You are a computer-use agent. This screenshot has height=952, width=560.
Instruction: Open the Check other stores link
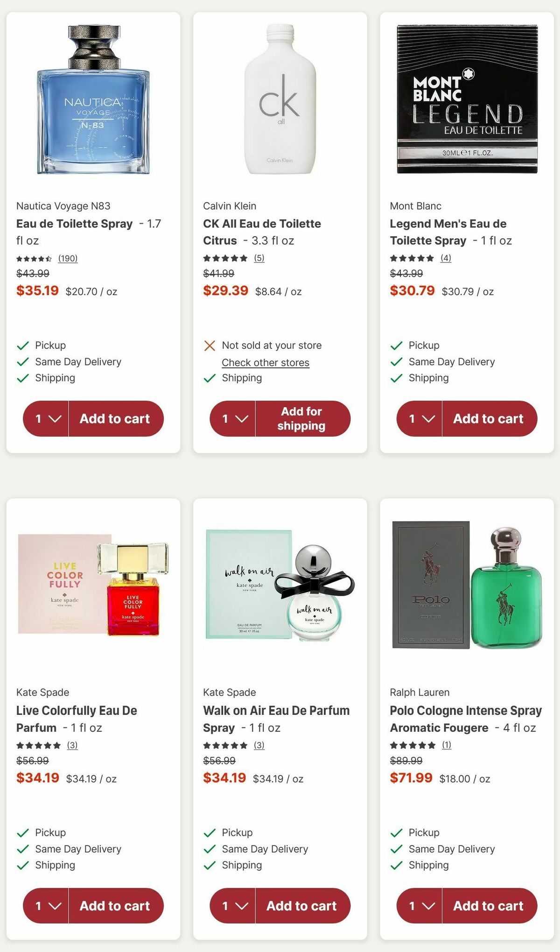pyautogui.click(x=265, y=362)
